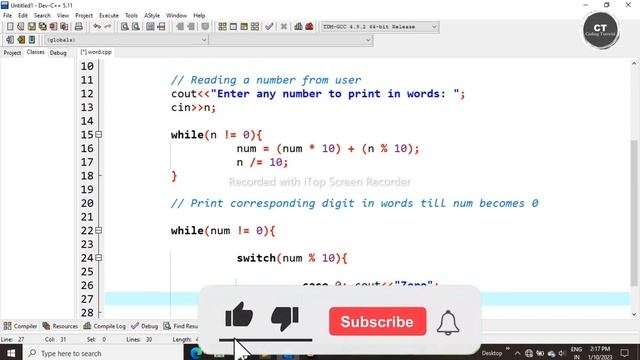Screen dimensions: 640x360
Task: Click the 'n /= 10;' code line
Action: tap(262, 162)
